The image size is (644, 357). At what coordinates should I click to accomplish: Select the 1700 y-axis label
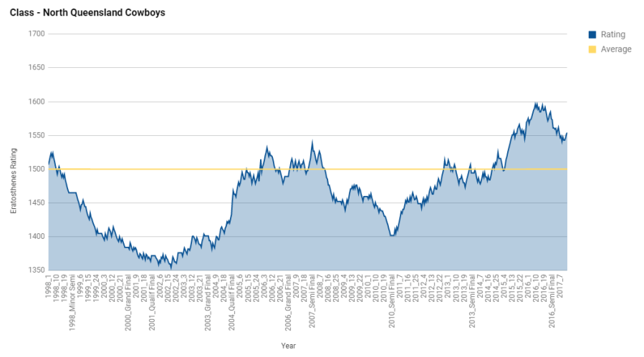[36, 34]
